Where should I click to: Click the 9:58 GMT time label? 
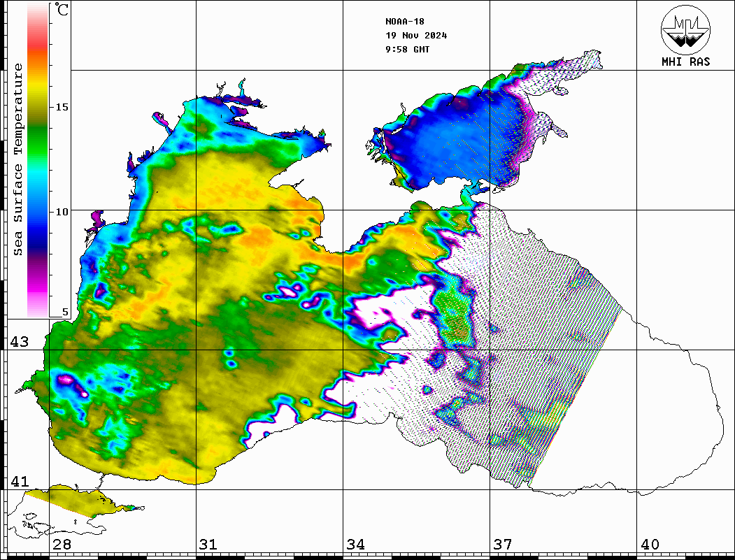[x=408, y=50]
